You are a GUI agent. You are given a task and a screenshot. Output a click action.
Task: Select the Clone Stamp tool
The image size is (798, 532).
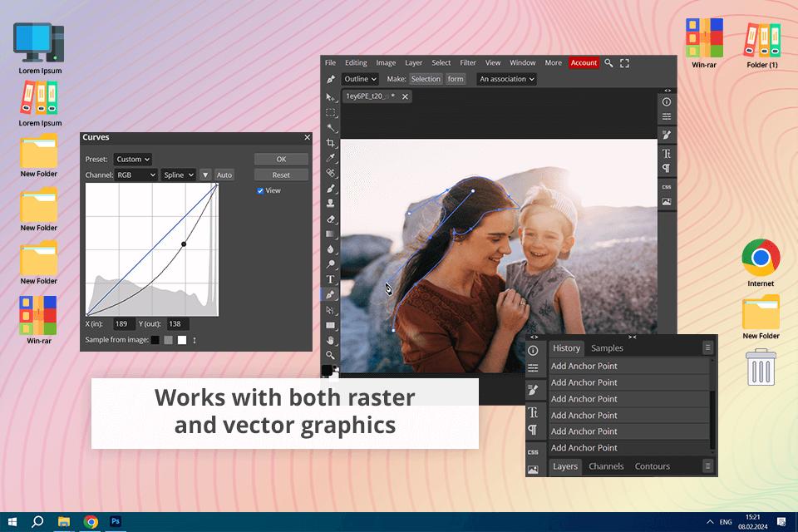[330, 204]
